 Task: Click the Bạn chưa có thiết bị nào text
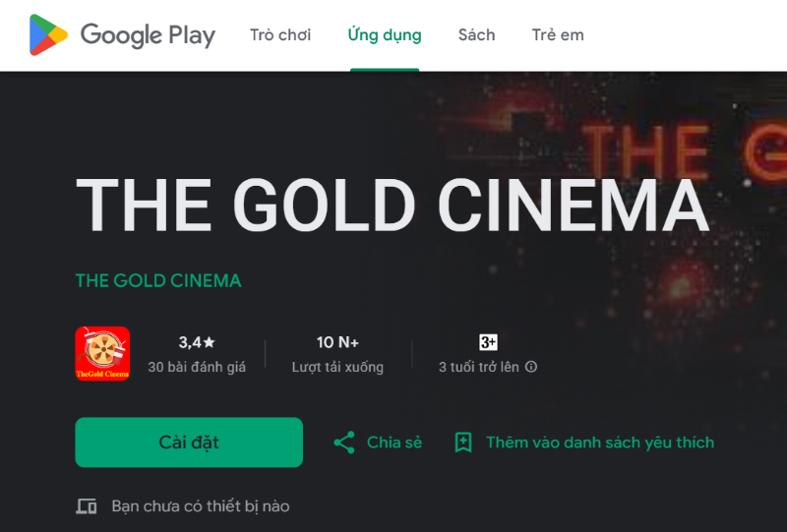coord(201,506)
